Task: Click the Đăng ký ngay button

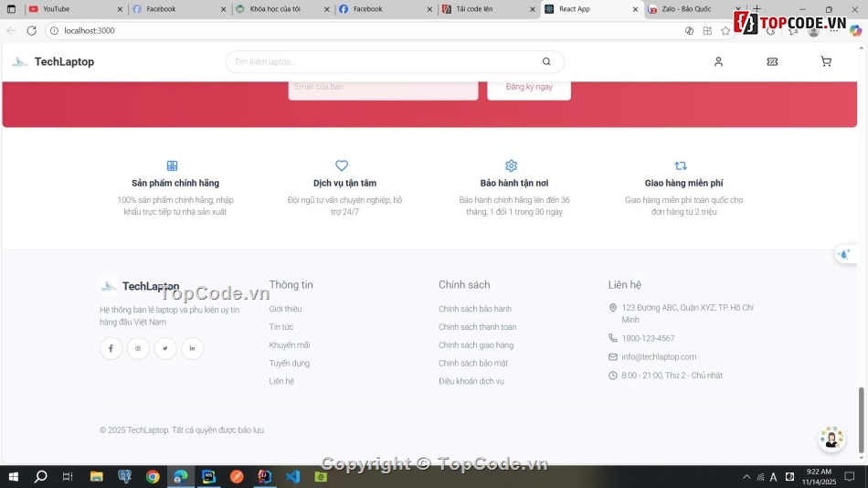Action: pyautogui.click(x=529, y=89)
